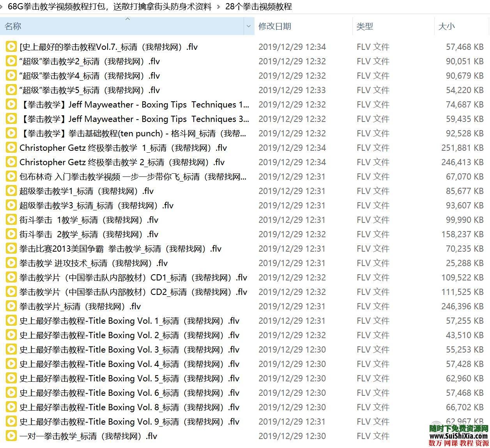Click the 28个拳击视频教程 breadcrumb
Viewport: 490px width, 448px height.
point(258,7)
